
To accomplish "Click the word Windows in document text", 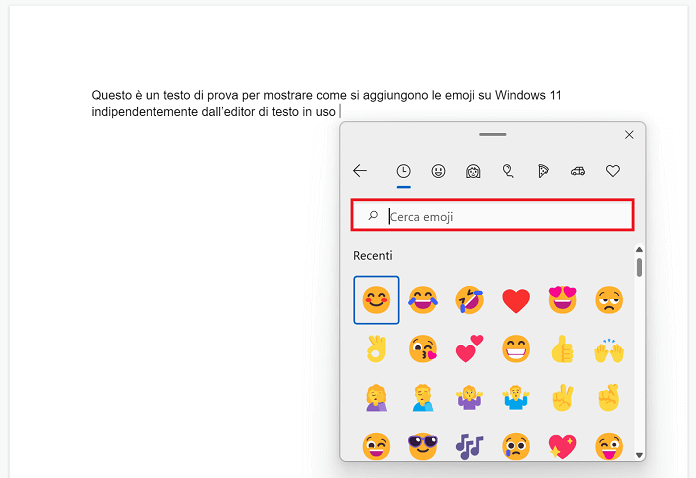I will 520,95.
